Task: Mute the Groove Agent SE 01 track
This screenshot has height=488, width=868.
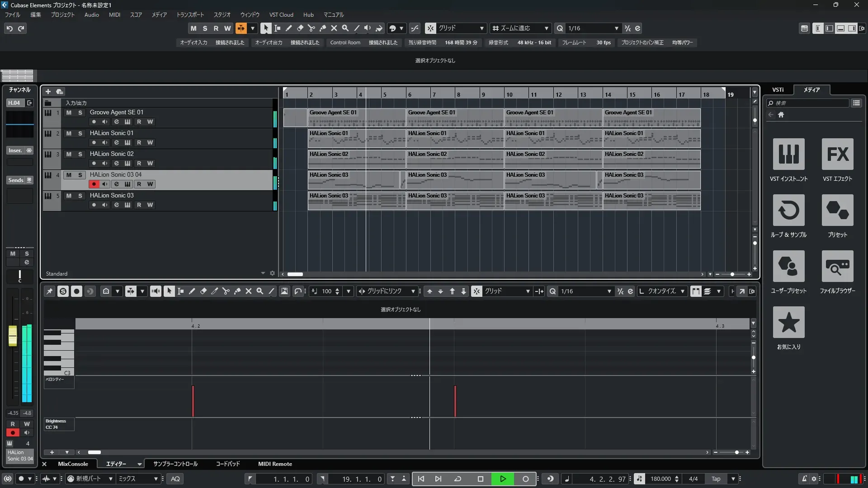Action: (69, 113)
